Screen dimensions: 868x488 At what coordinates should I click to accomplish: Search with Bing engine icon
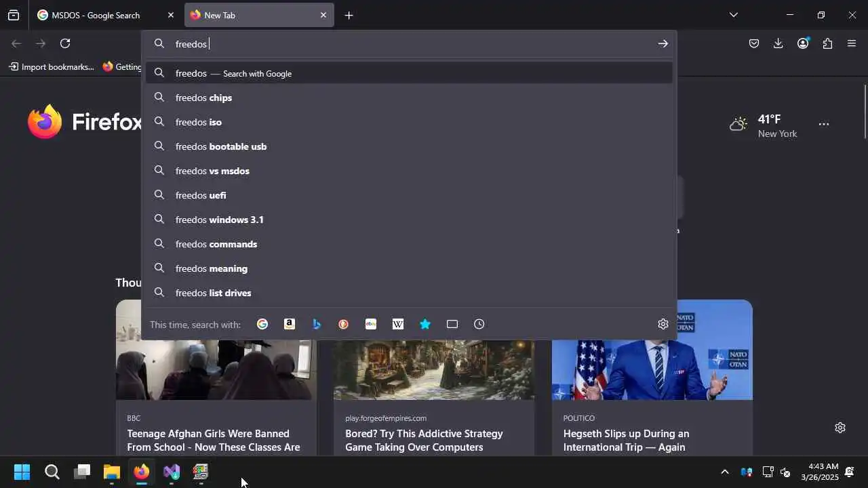pyautogui.click(x=317, y=324)
